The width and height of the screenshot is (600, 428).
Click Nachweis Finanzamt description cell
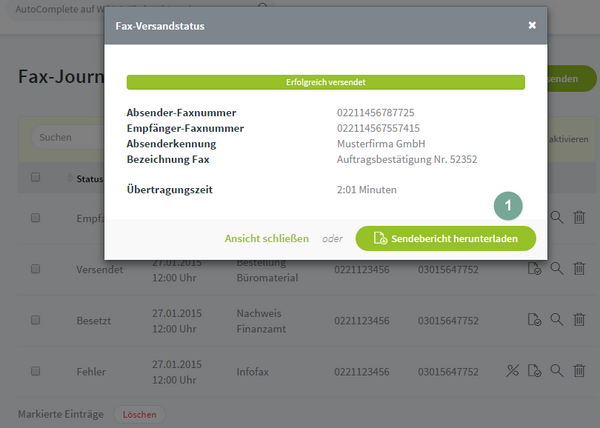tap(261, 321)
